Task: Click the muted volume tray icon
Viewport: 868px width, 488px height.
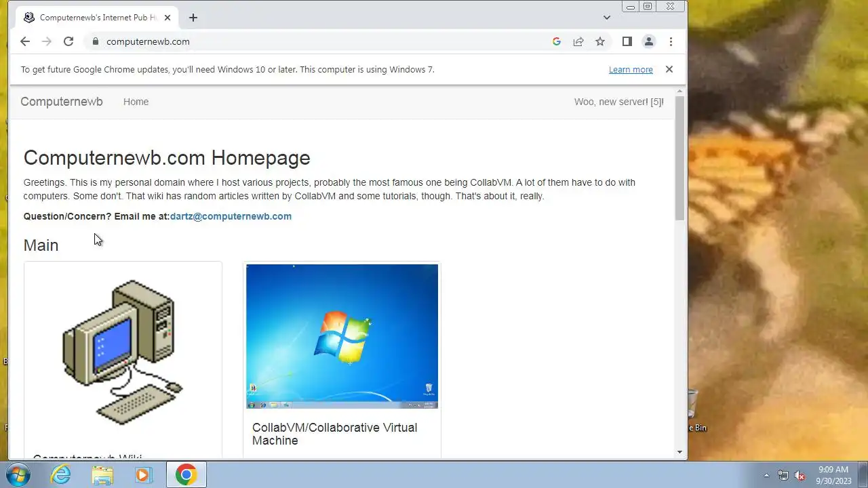Action: (800, 475)
